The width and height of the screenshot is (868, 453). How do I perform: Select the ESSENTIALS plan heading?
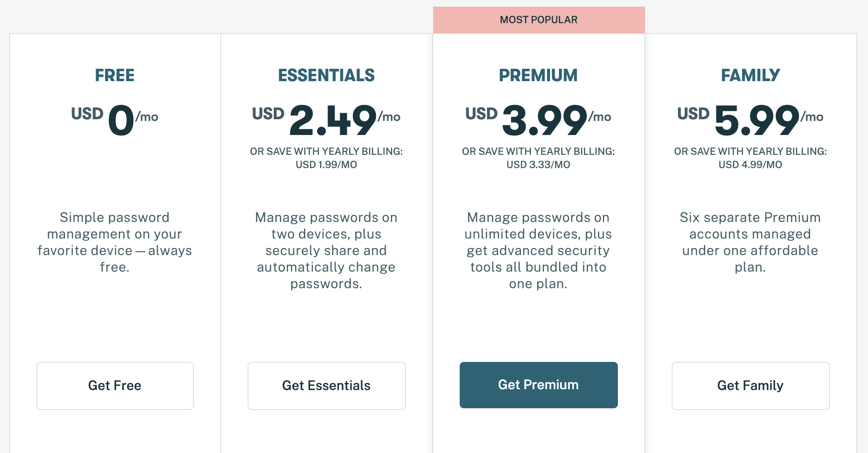327,75
